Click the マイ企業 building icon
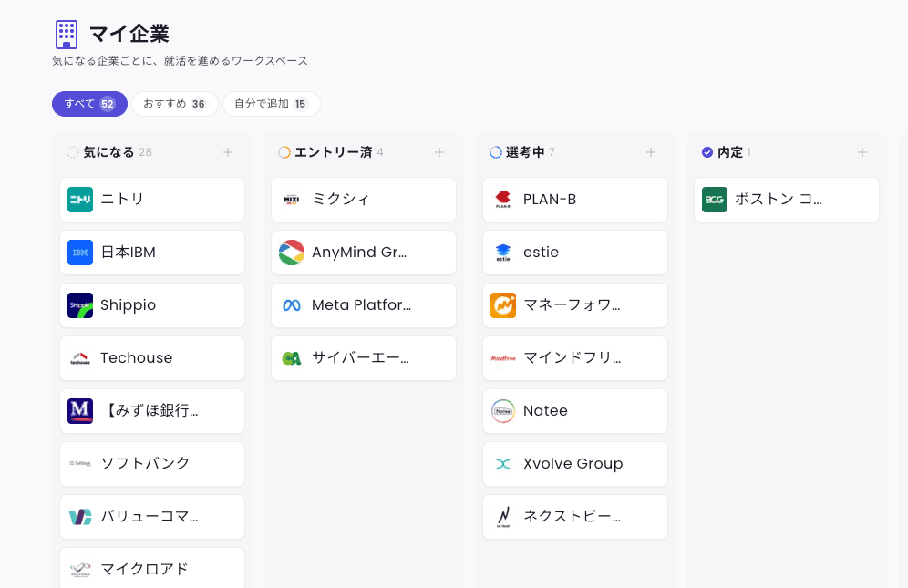Screen dimensions: 908x588 pos(66,34)
